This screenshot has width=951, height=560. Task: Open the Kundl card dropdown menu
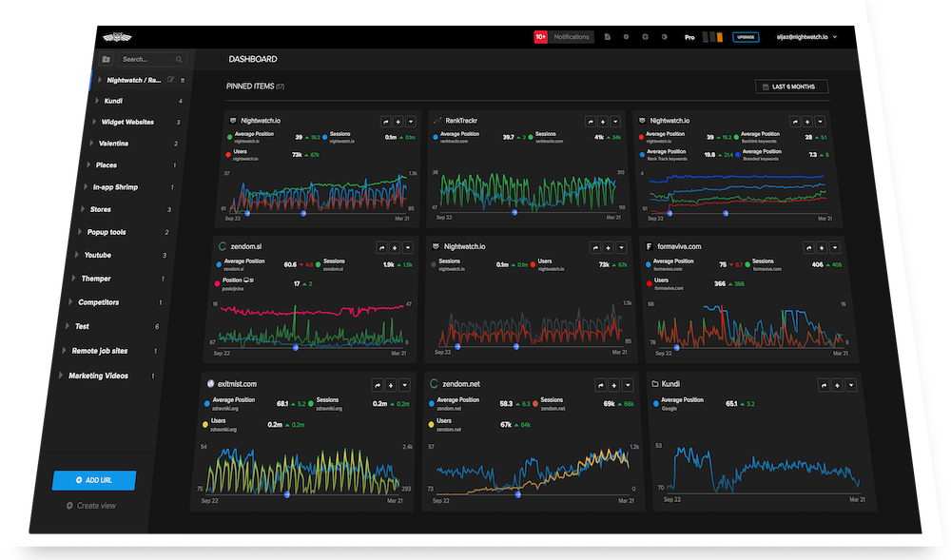tap(851, 385)
